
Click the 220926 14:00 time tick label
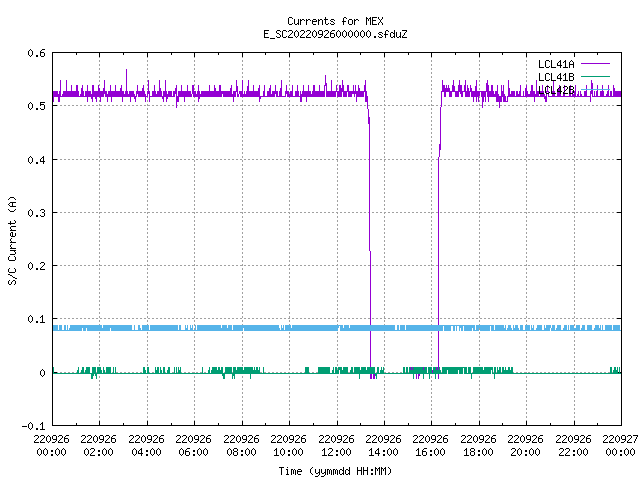pos(383,446)
